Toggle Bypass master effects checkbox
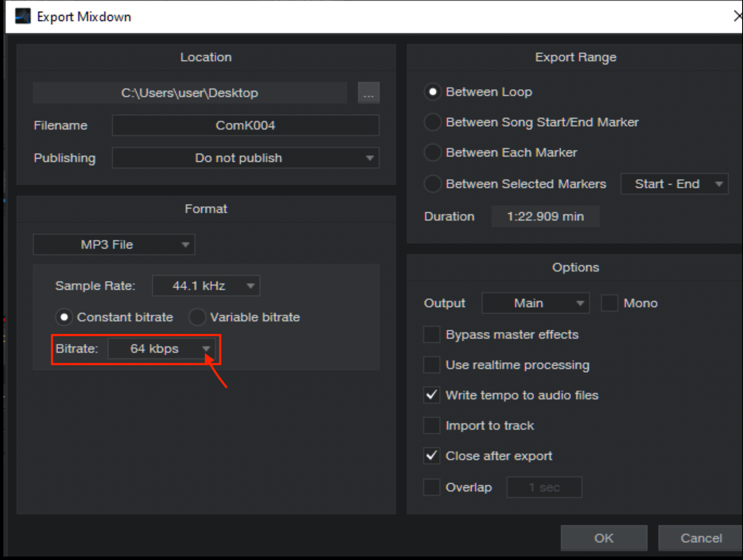The height and width of the screenshot is (560, 743). (432, 335)
